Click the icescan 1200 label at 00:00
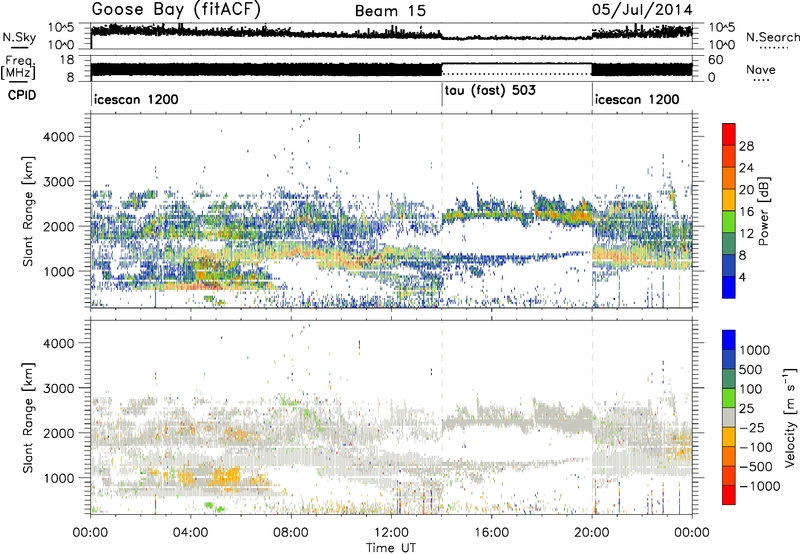This screenshot has width=800, height=554. coord(136,99)
